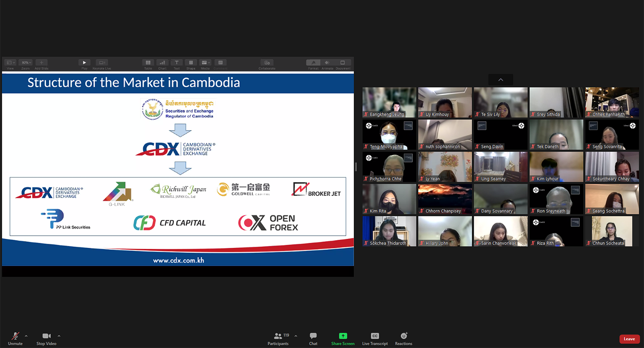Screen dimensions: 644x348
Task: Click slide title Structure of the Market in Cambodia
Action: [x=134, y=82]
